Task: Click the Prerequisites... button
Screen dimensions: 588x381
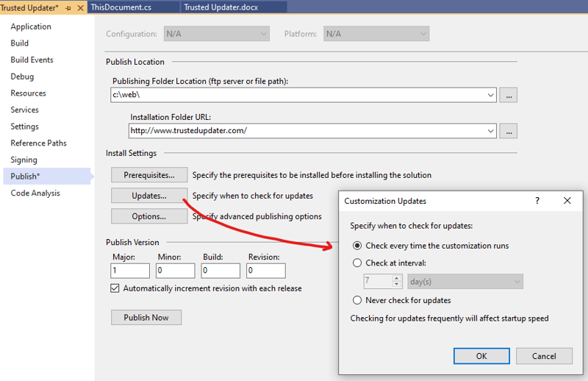Action: coord(149,175)
